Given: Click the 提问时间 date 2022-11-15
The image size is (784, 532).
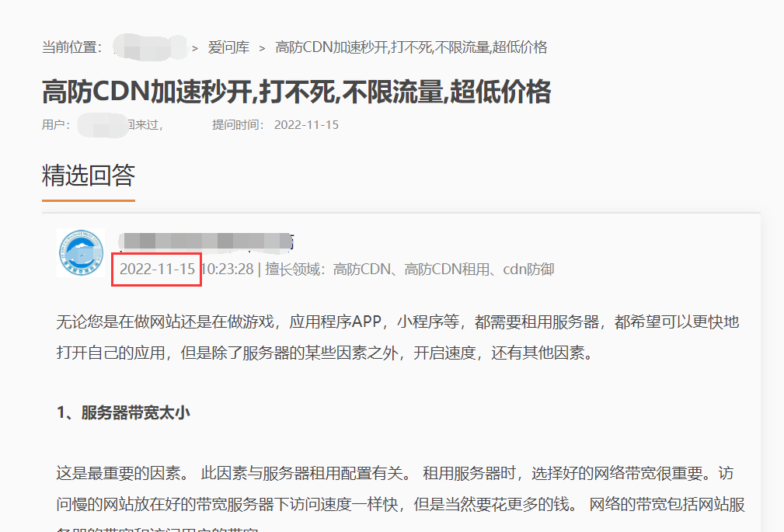Looking at the screenshot, I should [x=306, y=125].
